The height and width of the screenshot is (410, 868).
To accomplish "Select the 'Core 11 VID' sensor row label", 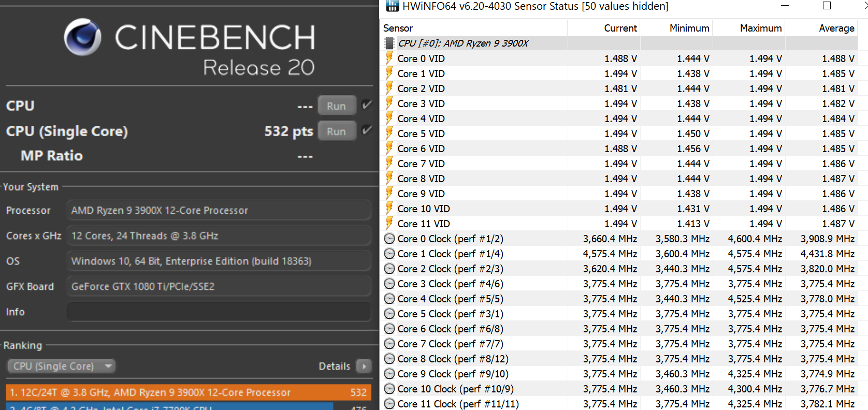I will pos(424,224).
